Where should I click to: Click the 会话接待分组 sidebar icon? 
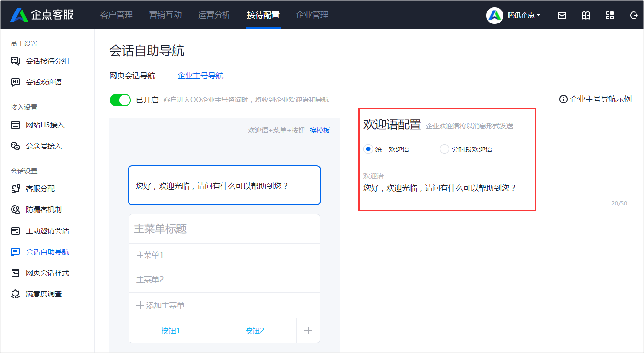click(x=15, y=61)
